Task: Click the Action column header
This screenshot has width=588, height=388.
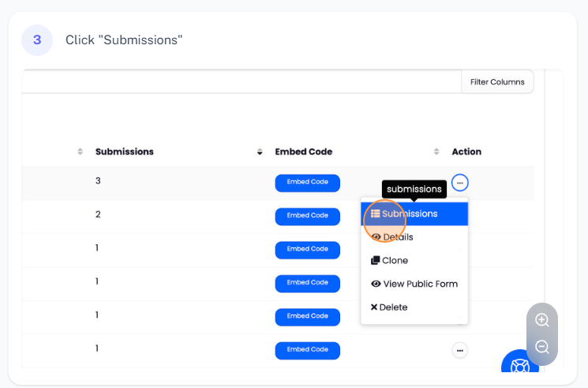Action: pyautogui.click(x=466, y=152)
